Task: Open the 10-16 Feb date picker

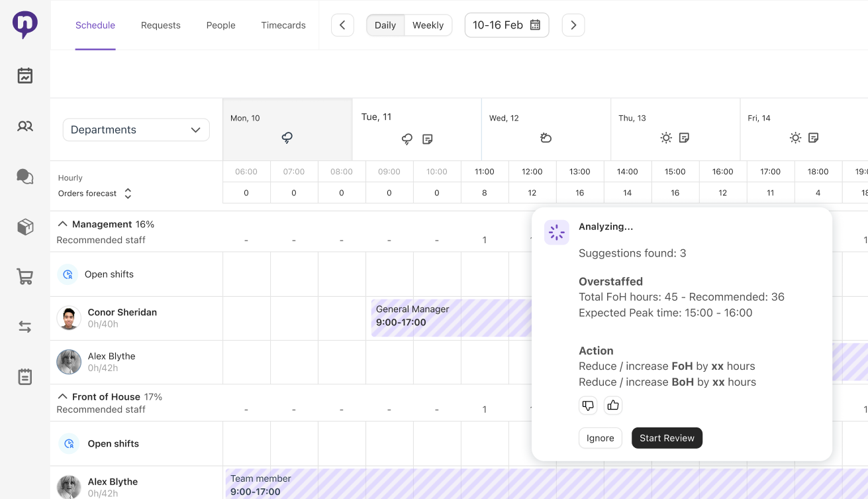Action: [x=506, y=25]
